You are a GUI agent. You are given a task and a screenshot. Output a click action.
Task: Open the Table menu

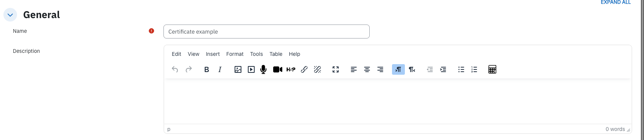coord(276,54)
